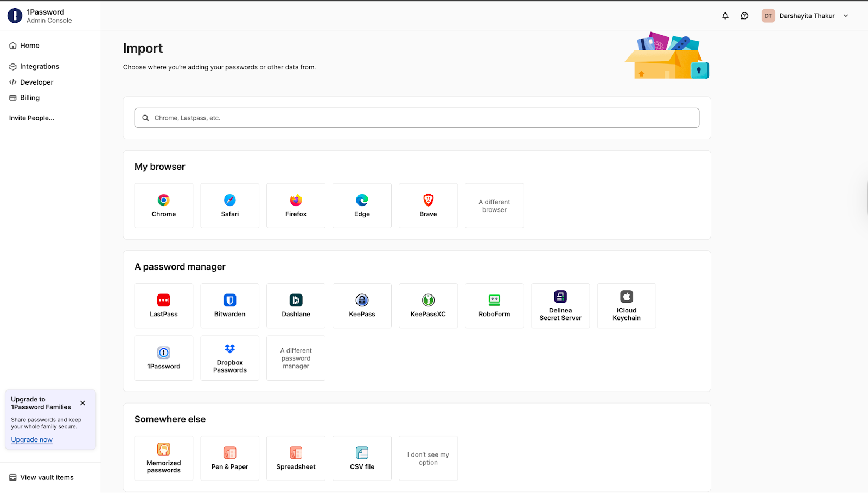
Task: Click the Upgrade now link
Action: pos(32,440)
